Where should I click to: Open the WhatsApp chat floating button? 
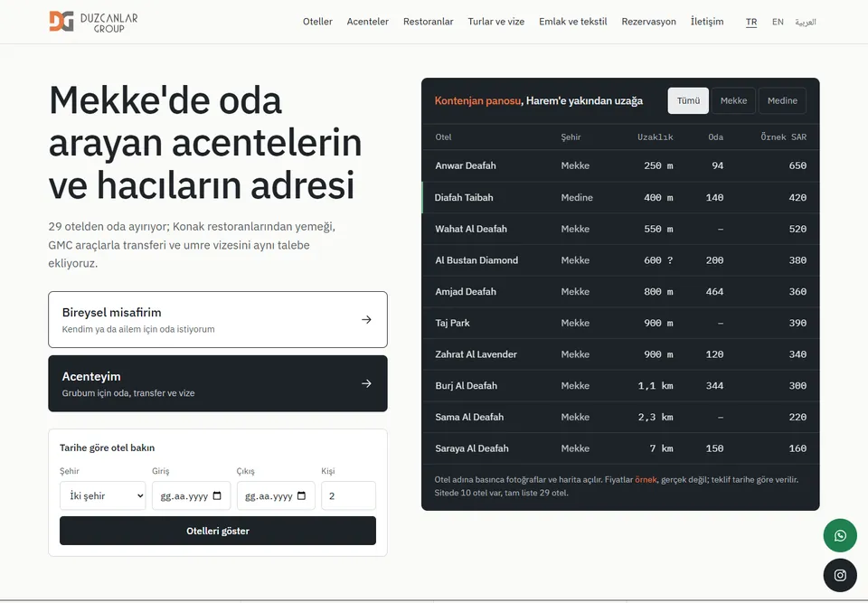[x=840, y=535]
